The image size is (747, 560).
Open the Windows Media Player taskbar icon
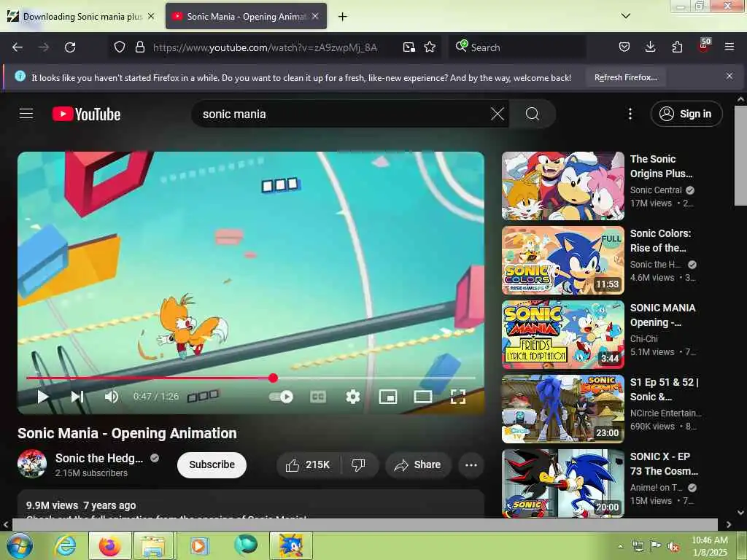[198, 545]
